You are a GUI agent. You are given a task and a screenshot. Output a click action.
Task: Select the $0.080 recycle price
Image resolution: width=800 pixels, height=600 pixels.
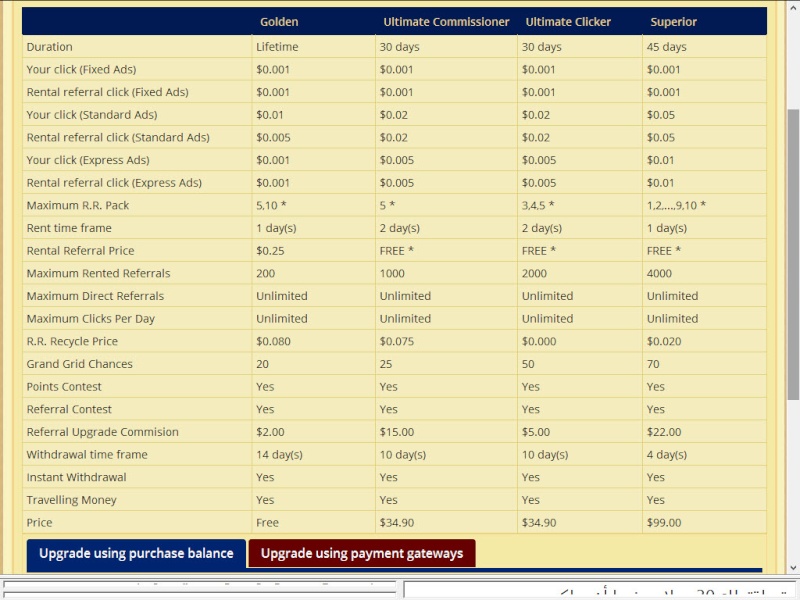[x=273, y=341]
